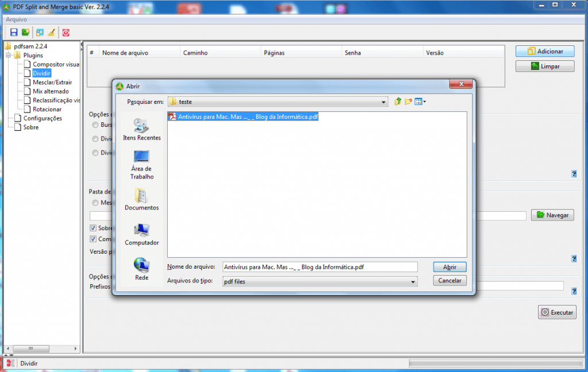
Task: Select the Burst radio option
Action: click(x=95, y=125)
